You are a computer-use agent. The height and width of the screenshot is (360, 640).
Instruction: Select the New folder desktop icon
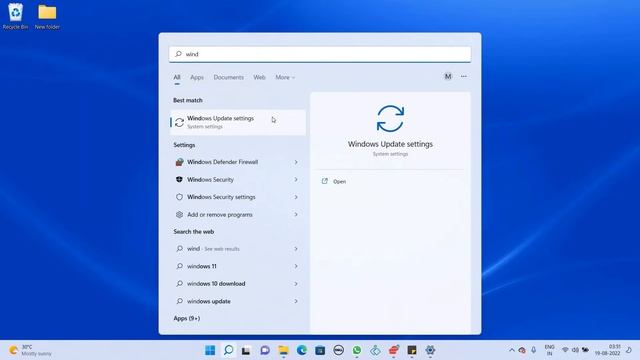[47, 16]
